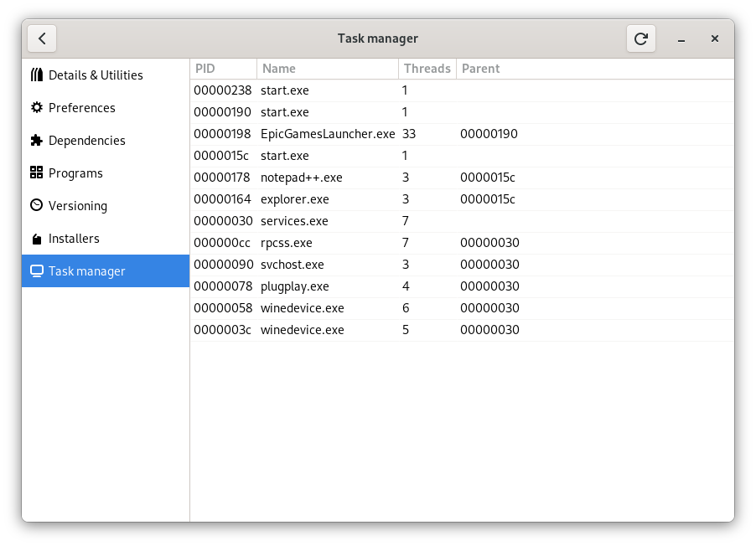Select the Dependencies puzzle piece icon
Image resolution: width=756 pixels, height=546 pixels.
35,140
